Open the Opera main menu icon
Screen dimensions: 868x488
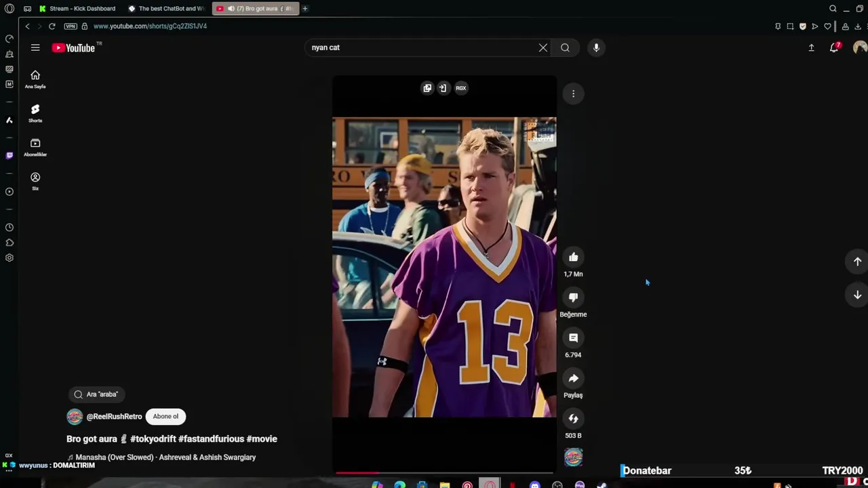[x=9, y=9]
